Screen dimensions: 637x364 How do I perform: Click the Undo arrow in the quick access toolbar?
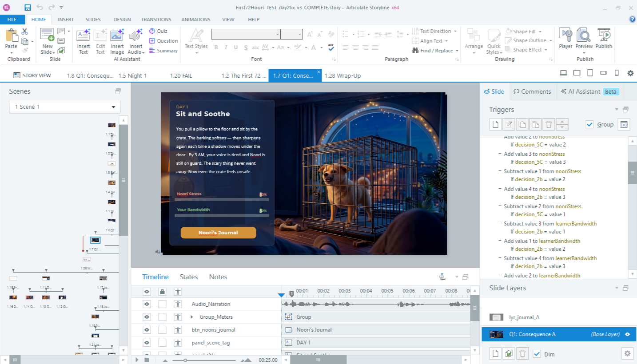pyautogui.click(x=40, y=7)
